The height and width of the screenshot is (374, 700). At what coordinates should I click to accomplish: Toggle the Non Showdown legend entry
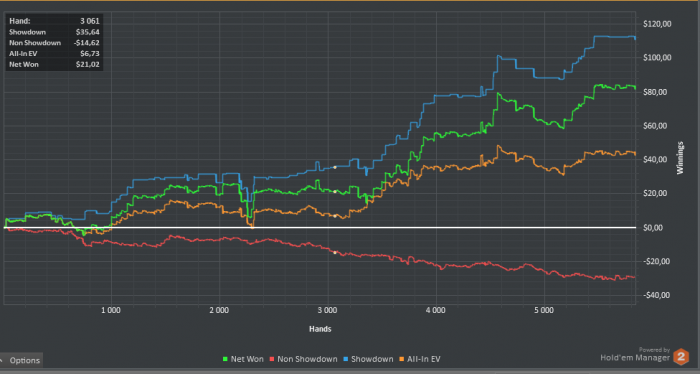coord(304,359)
